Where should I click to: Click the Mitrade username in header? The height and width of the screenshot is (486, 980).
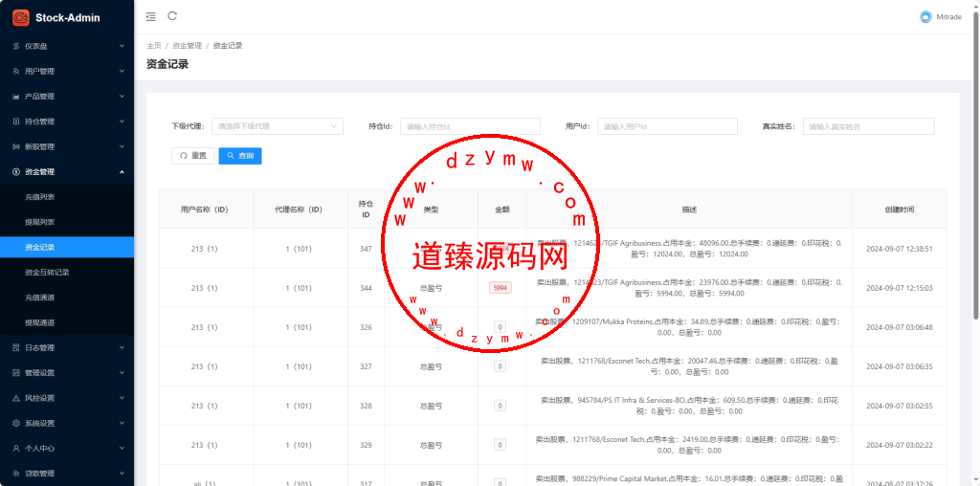point(948,17)
